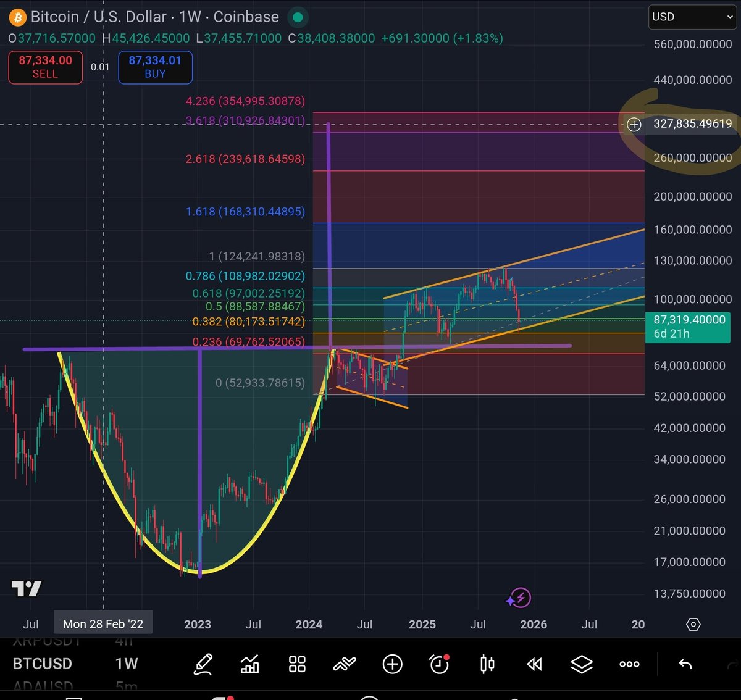Open chart type via the candlestick icon
Viewport: 741px width, 700px height.
[x=486, y=664]
